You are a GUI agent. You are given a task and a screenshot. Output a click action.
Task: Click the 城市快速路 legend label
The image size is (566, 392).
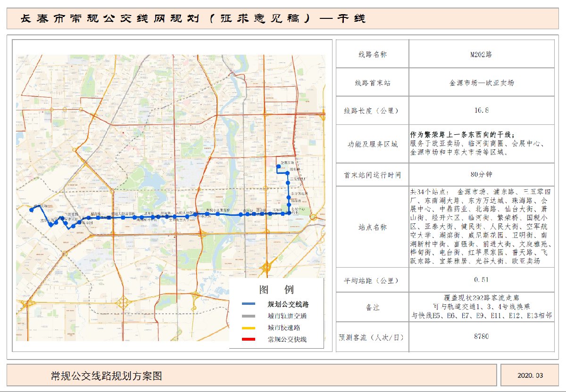(x=284, y=328)
